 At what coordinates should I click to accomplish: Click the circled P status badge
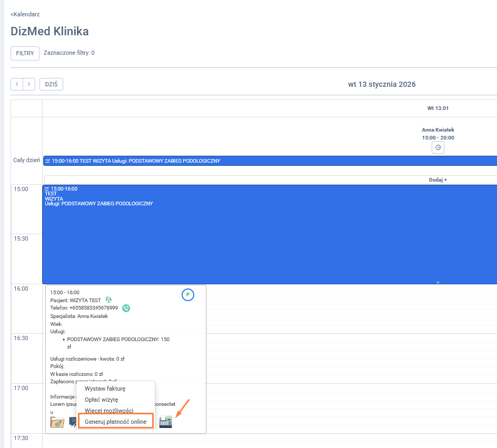[x=188, y=295]
